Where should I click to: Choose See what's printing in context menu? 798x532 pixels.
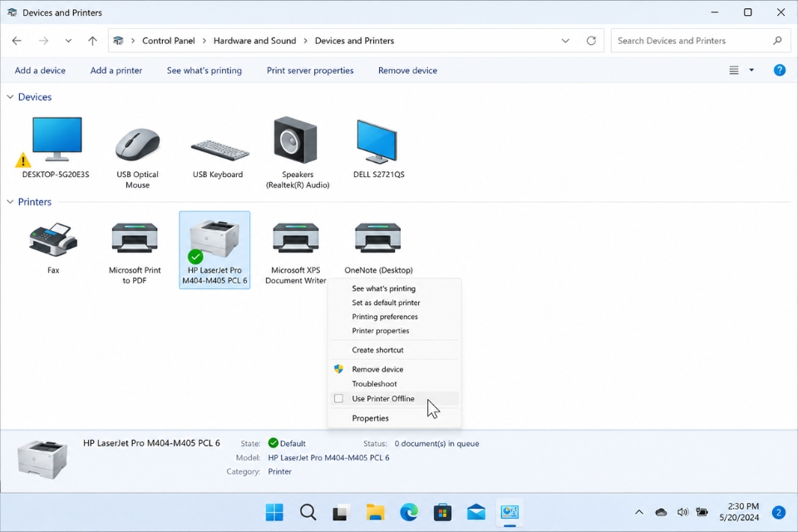pos(384,288)
